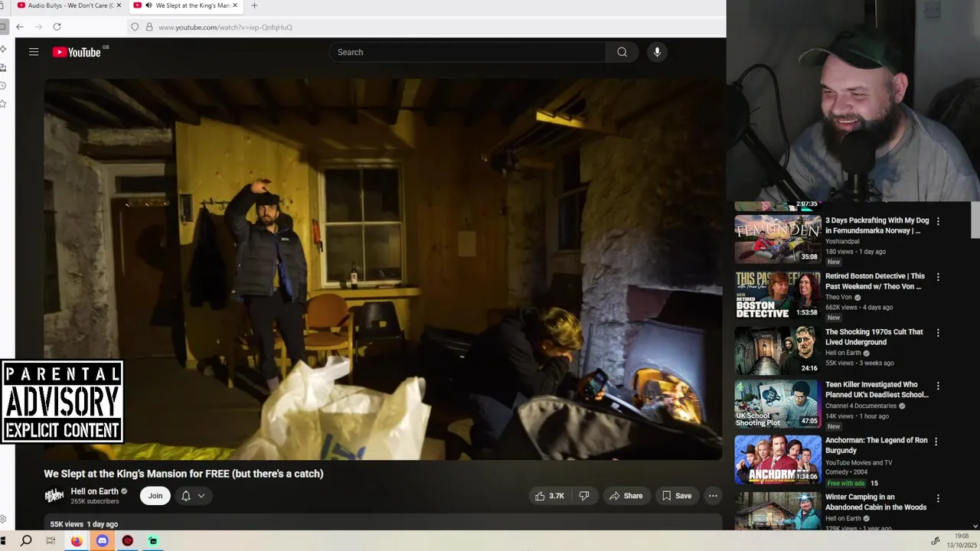Expand notification options chevron beside bell

point(201,496)
